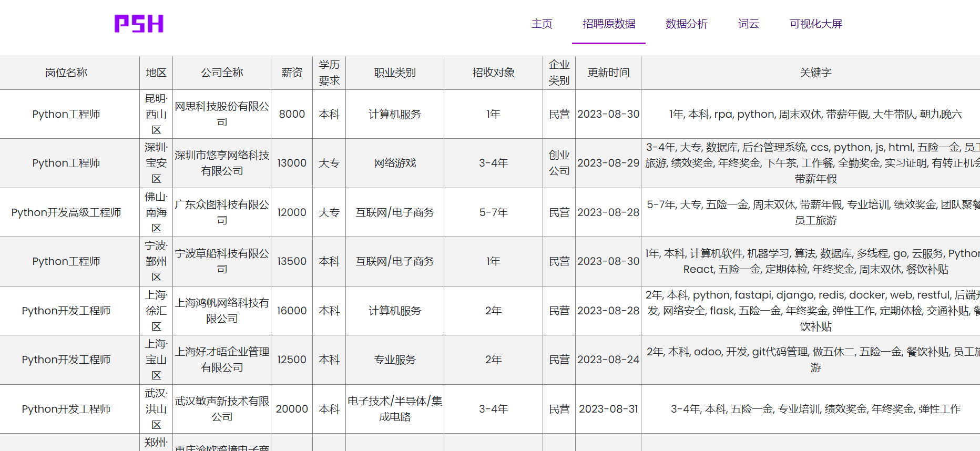Click salary value 20000
980x451 pixels.
pos(292,409)
